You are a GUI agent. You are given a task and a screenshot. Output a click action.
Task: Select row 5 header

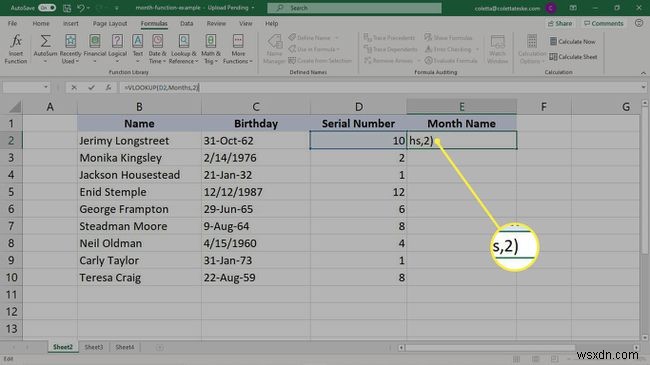tap(11, 192)
